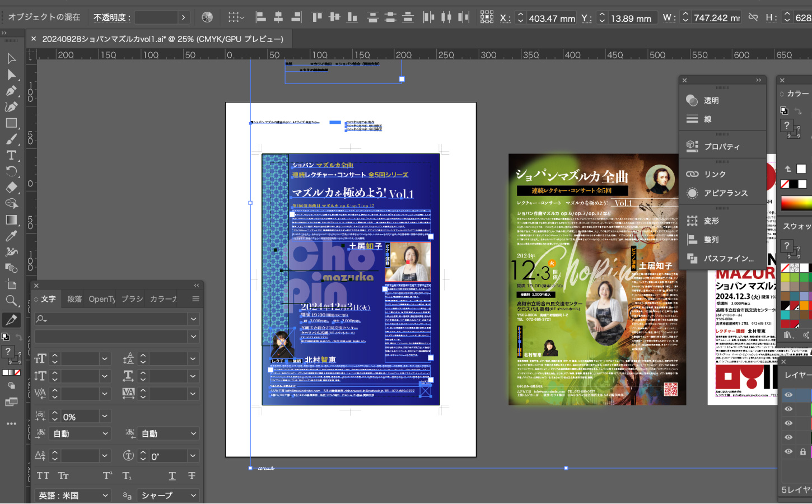Activate the Eraser tool

(x=11, y=188)
